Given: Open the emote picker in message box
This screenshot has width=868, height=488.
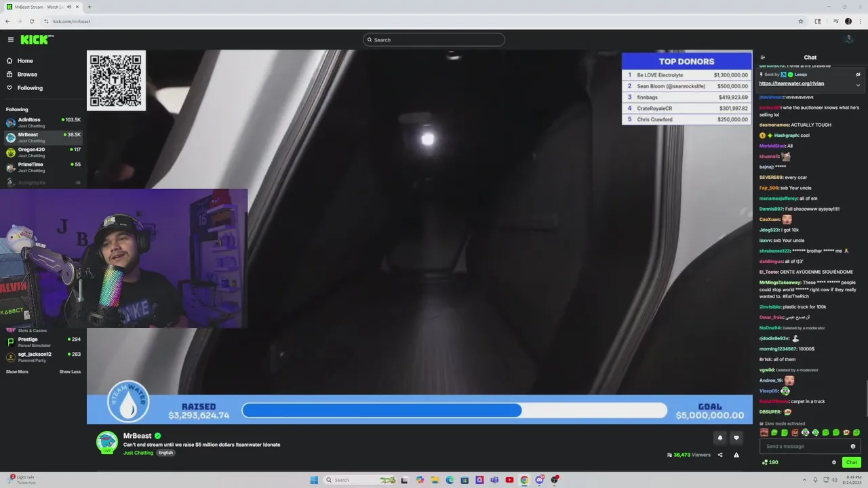Looking at the screenshot, I should [853, 446].
